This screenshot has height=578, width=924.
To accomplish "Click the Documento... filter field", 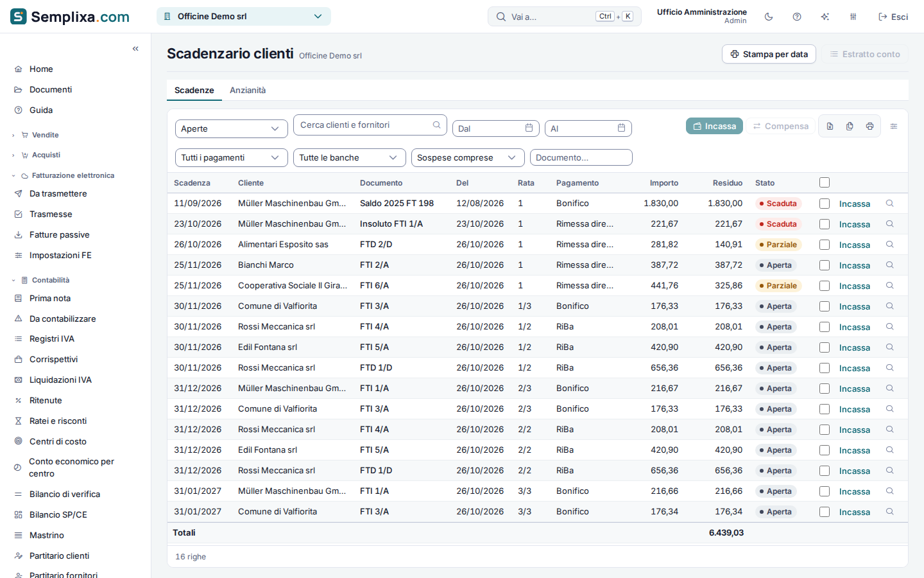I will pyautogui.click(x=581, y=158).
